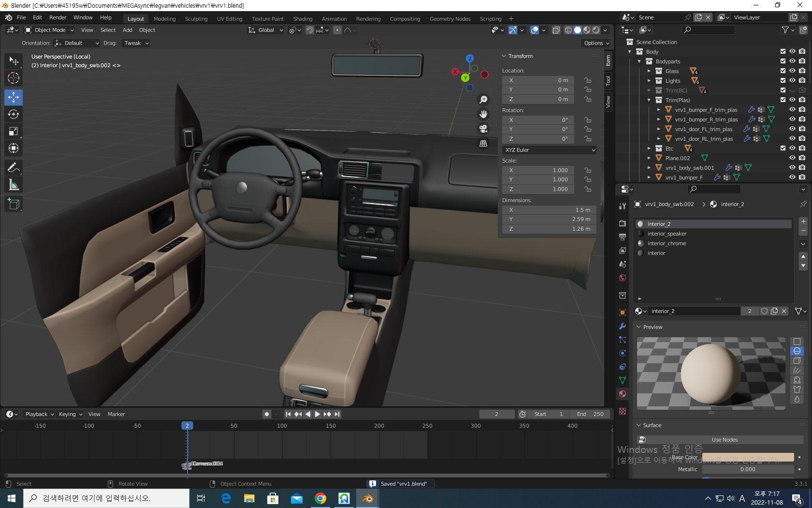Screen dimensions: 812x508
Task: Toggle camera view in viewport
Action: tap(483, 129)
